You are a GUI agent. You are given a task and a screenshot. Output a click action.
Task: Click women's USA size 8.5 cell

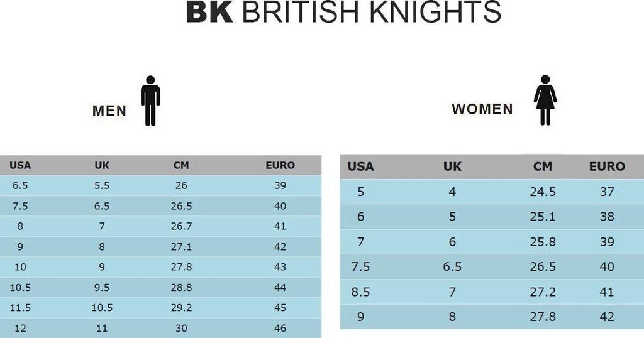pos(360,292)
